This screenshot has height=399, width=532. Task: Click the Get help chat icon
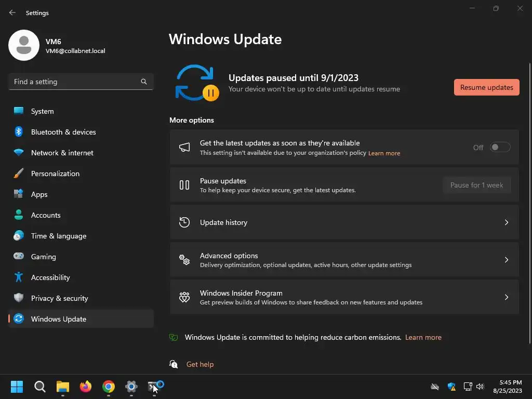[174, 364]
